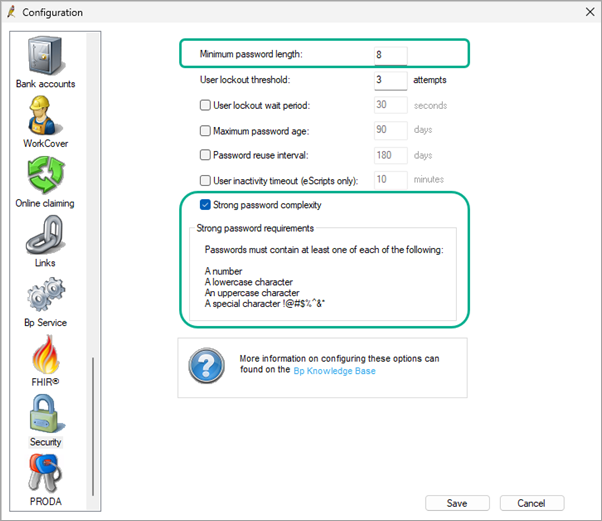Screen dimensions: 602x521
Task: Click 'A special character' requirement line
Action: pos(265,304)
